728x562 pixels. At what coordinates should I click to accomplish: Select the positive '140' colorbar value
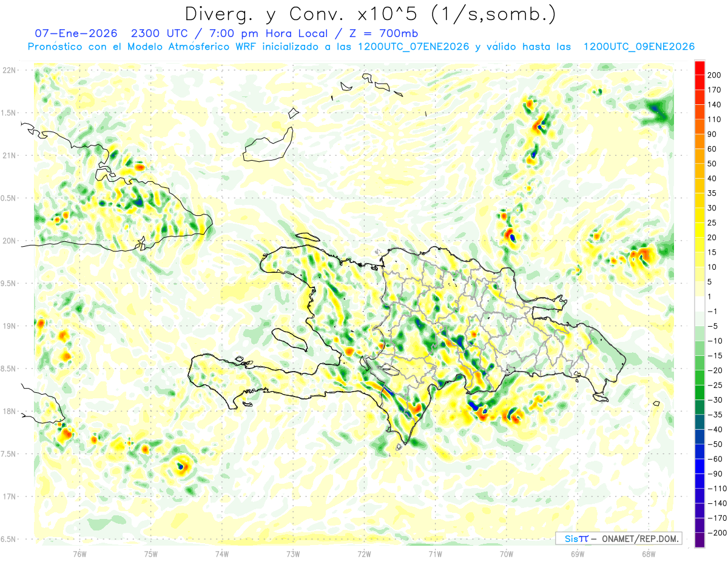click(x=715, y=105)
